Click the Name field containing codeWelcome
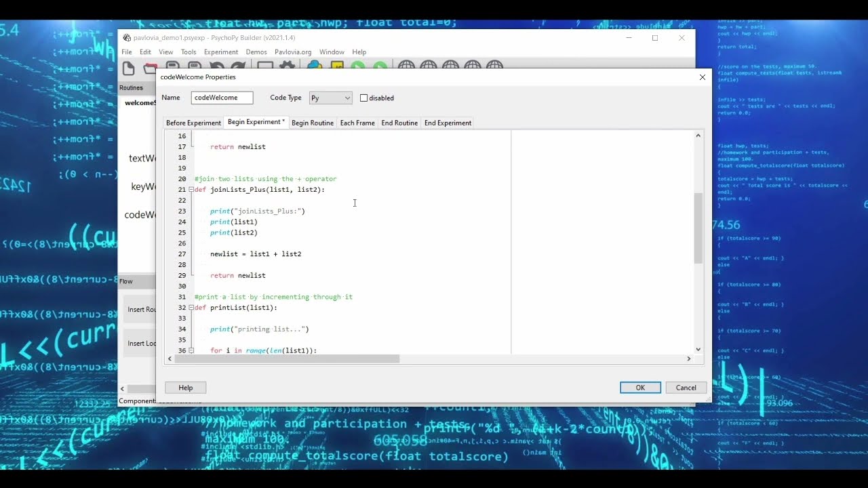 (222, 98)
